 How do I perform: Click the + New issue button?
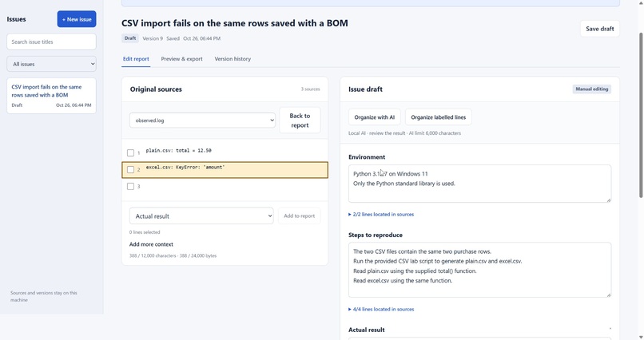77,19
